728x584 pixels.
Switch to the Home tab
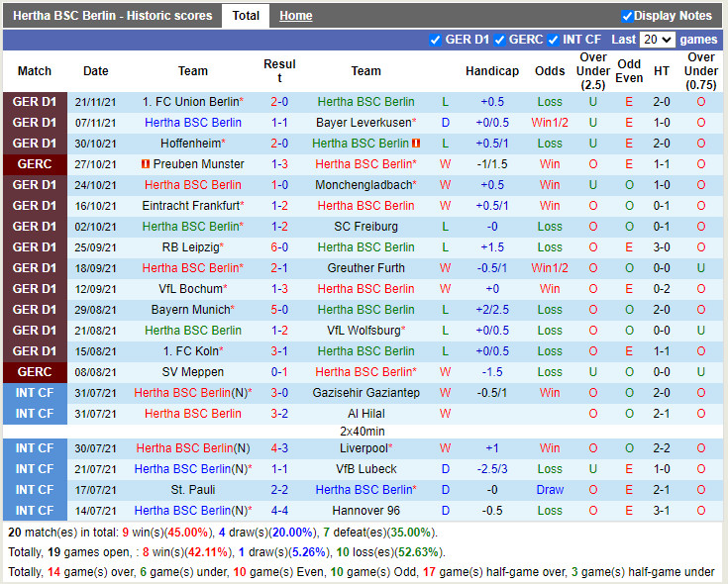(295, 16)
